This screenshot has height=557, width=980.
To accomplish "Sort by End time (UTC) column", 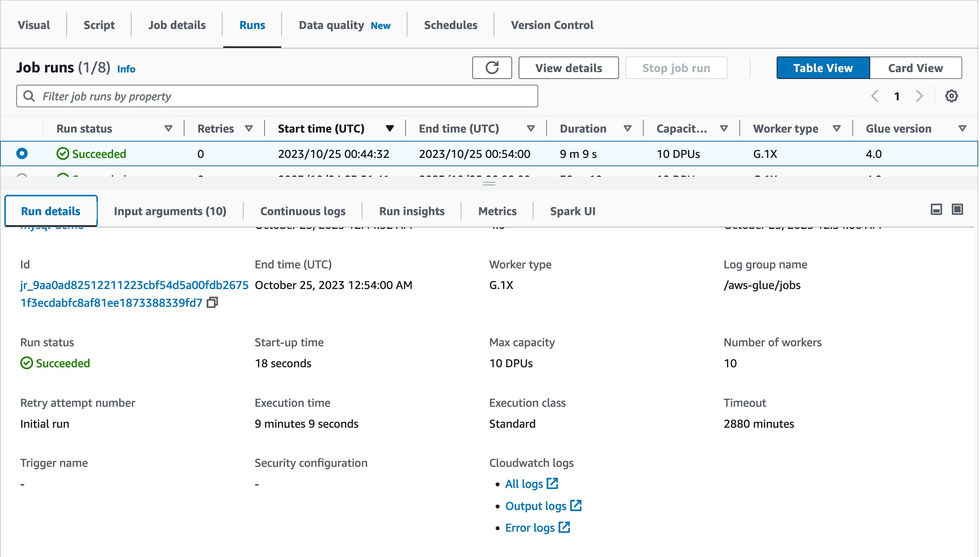I will (x=531, y=129).
